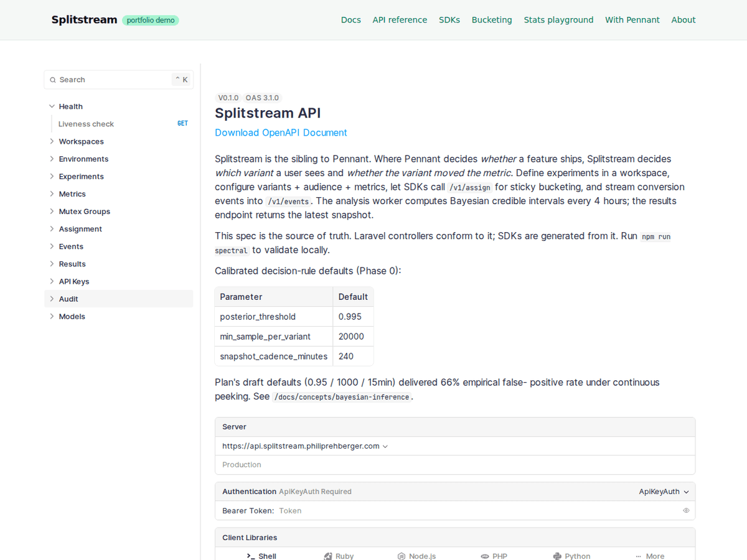The width and height of the screenshot is (747, 560).
Task: Click the Default column header
Action: tap(353, 297)
